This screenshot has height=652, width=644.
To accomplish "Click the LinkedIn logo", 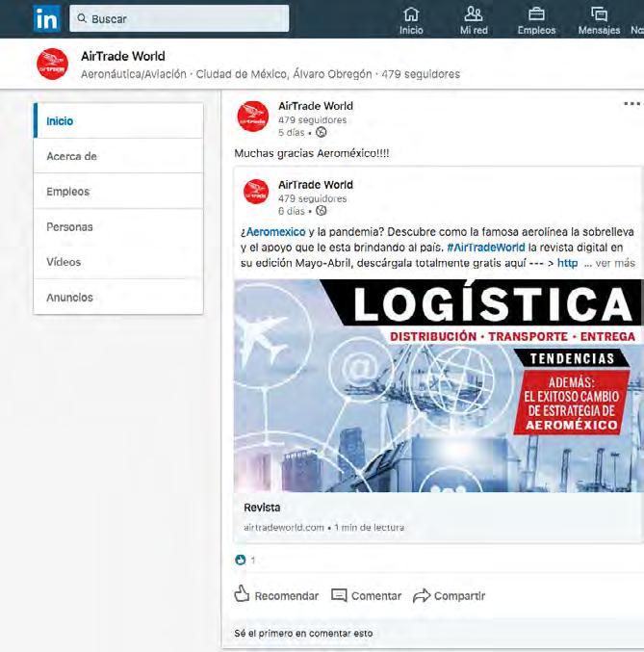I will (47, 18).
